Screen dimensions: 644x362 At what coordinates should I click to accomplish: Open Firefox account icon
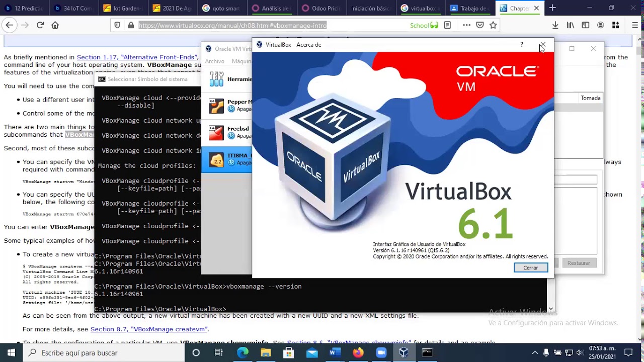pyautogui.click(x=600, y=25)
